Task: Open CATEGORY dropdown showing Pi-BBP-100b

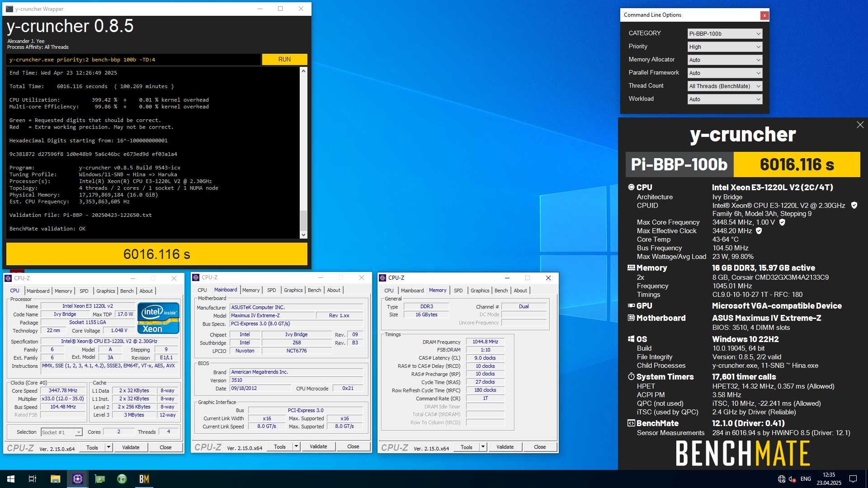Action: 725,34
